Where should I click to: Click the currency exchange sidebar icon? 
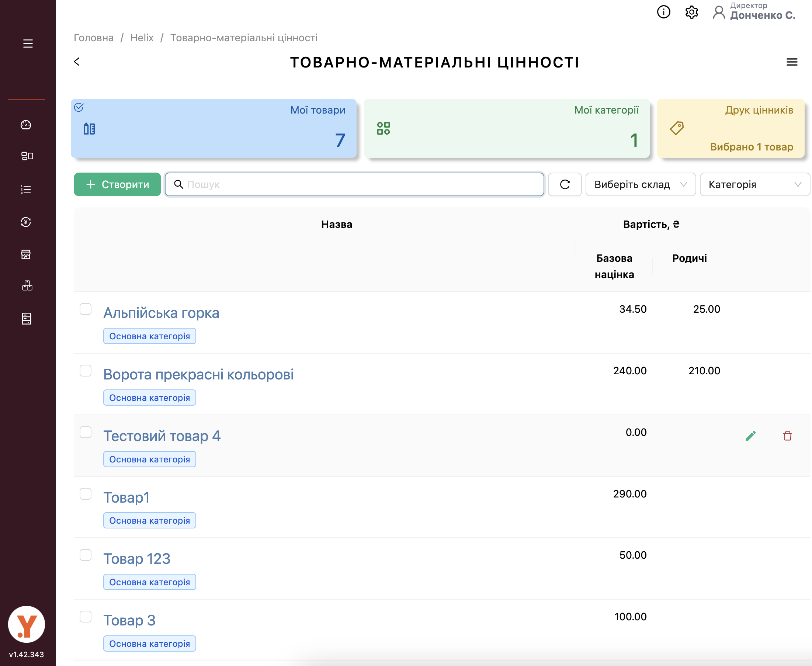[x=26, y=222]
